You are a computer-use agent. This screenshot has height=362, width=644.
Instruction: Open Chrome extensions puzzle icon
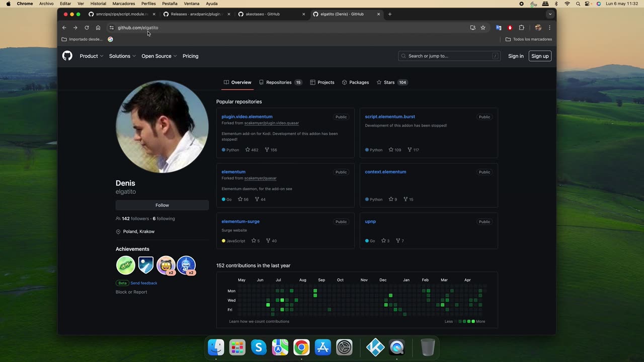(x=521, y=28)
